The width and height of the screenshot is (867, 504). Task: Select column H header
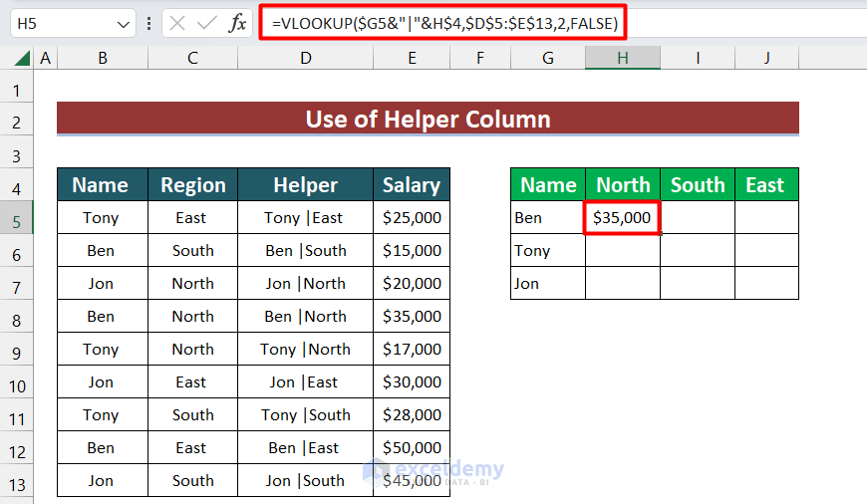[623, 58]
